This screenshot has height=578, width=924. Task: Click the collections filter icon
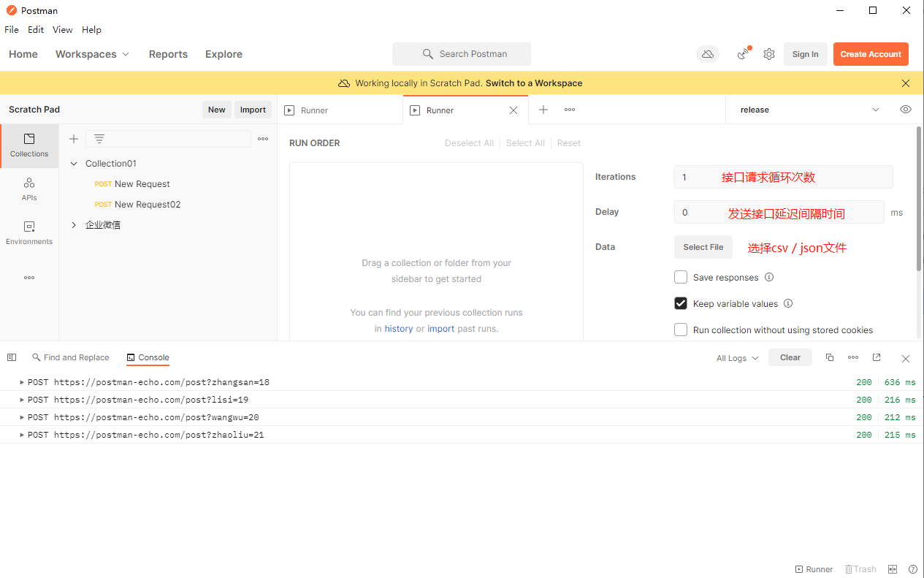pos(99,139)
